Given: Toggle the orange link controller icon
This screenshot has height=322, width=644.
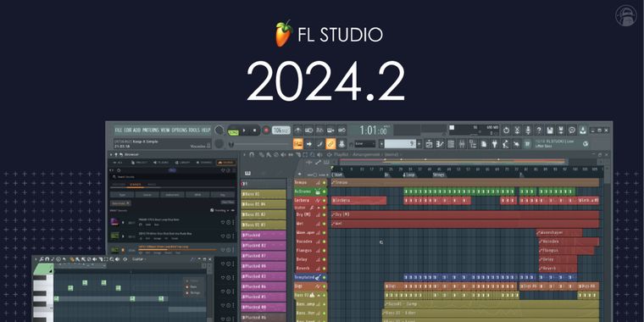Looking at the screenshot, I should 330,144.
